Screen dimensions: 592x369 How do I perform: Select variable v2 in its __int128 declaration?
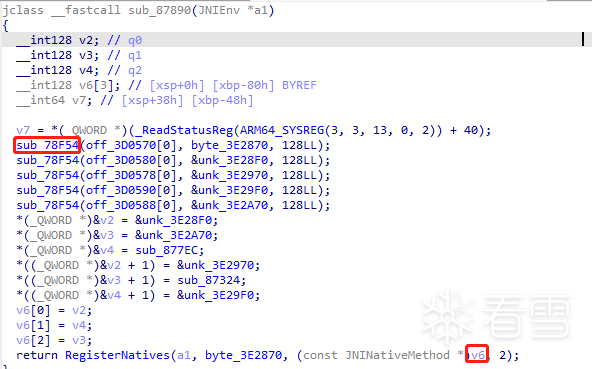click(x=85, y=40)
